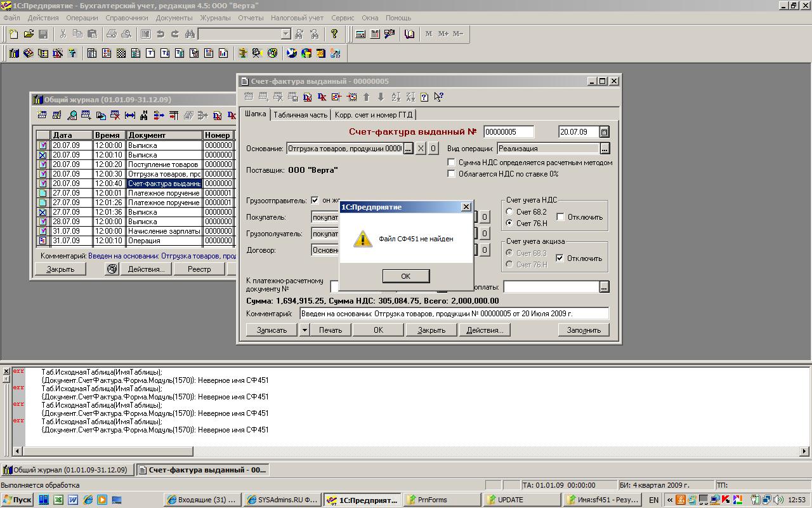Viewport: 812px width, 508px height.
Task: Click the M- memory toolbar button
Action: 458,34
